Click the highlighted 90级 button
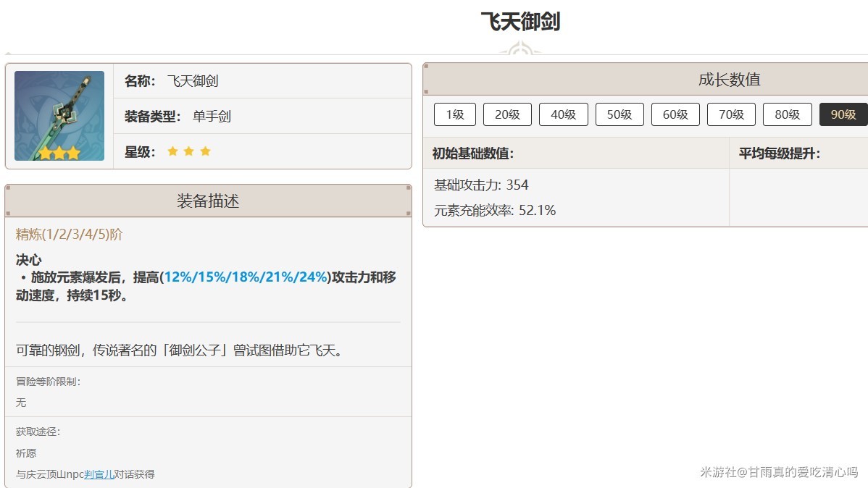868x488 pixels. (x=843, y=114)
